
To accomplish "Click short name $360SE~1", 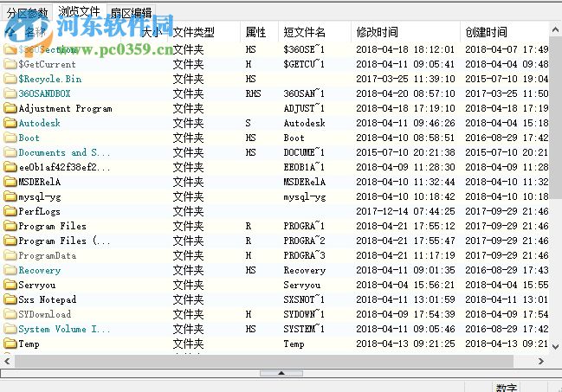I will (x=304, y=49).
